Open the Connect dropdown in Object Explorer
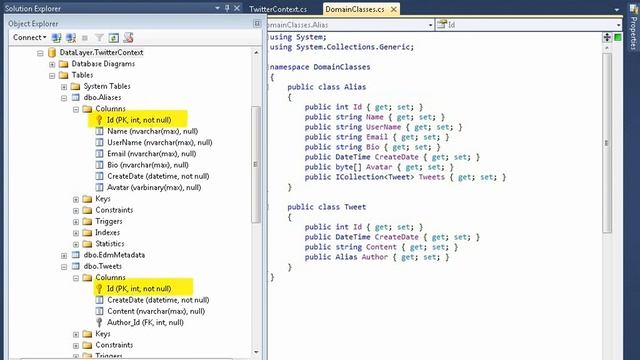The image size is (640, 360). click(x=29, y=38)
